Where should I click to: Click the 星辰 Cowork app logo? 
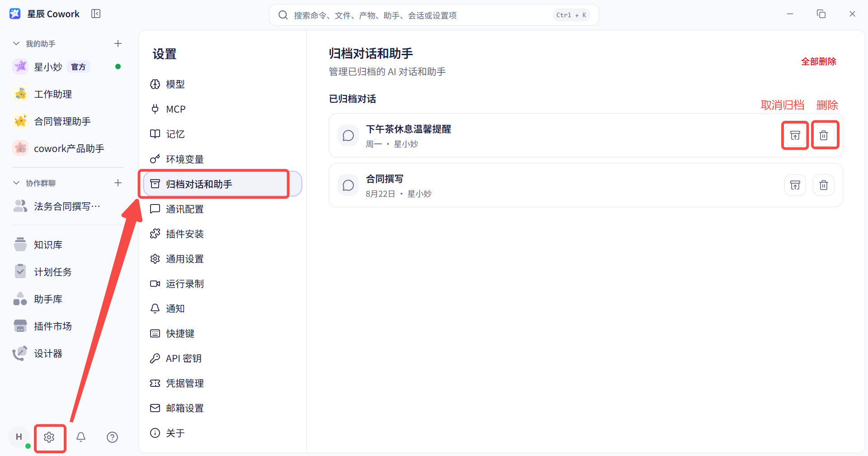pos(15,14)
